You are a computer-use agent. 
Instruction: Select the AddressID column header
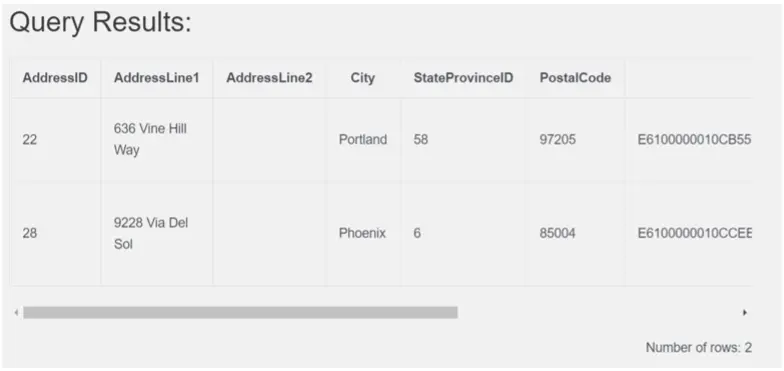(55, 78)
